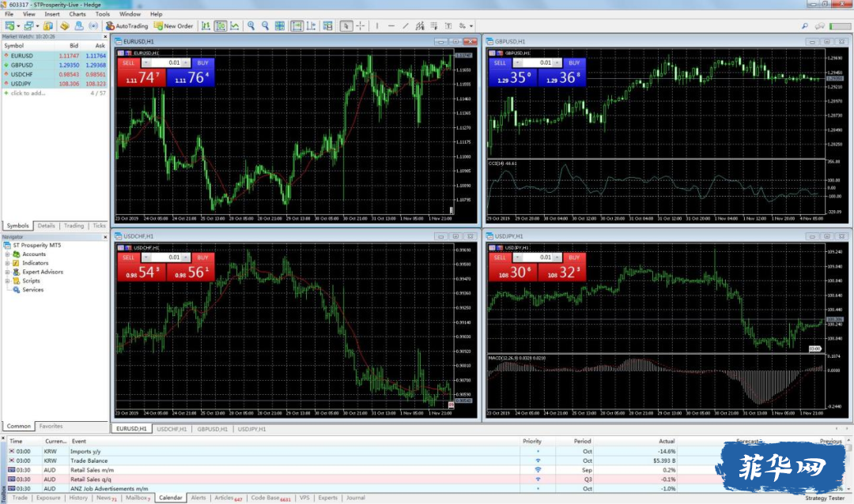The height and width of the screenshot is (504, 854).
Task: Toggle the Market Watch window icon
Action: click(x=48, y=25)
